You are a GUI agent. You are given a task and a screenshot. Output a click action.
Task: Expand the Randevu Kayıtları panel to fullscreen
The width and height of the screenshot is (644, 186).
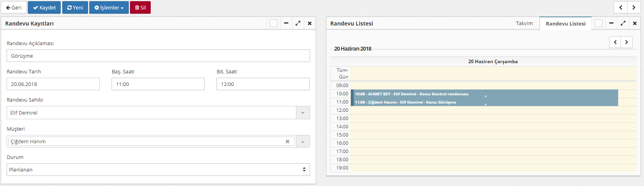[298, 24]
